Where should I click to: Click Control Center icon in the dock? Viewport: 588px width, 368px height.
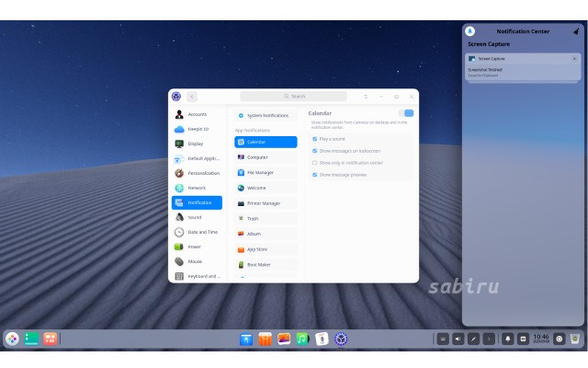341,339
